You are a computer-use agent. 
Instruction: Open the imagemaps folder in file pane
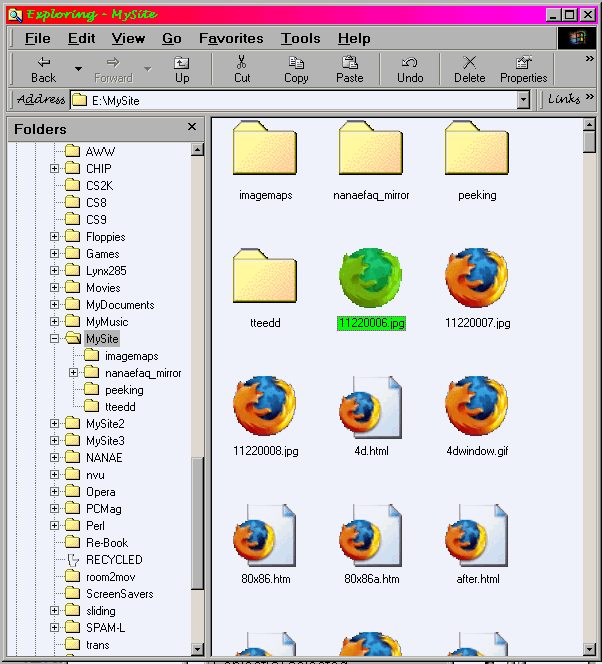point(265,151)
